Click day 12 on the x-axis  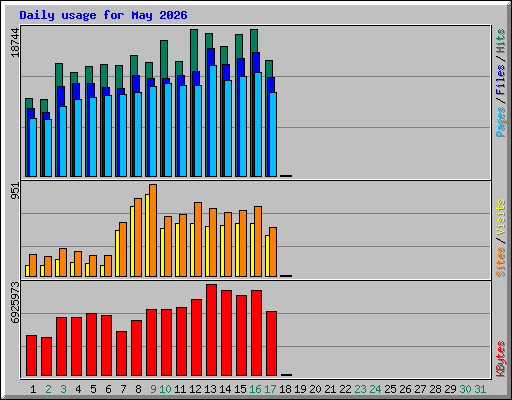195,389
